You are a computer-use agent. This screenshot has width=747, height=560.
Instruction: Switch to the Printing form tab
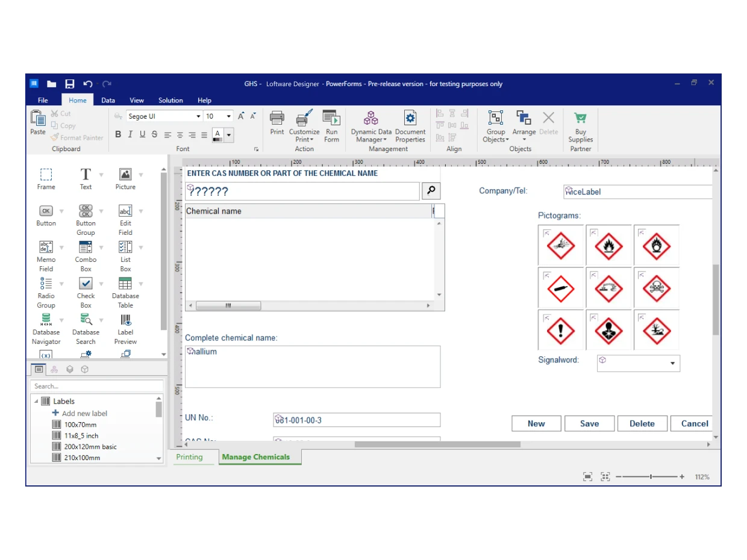189,457
